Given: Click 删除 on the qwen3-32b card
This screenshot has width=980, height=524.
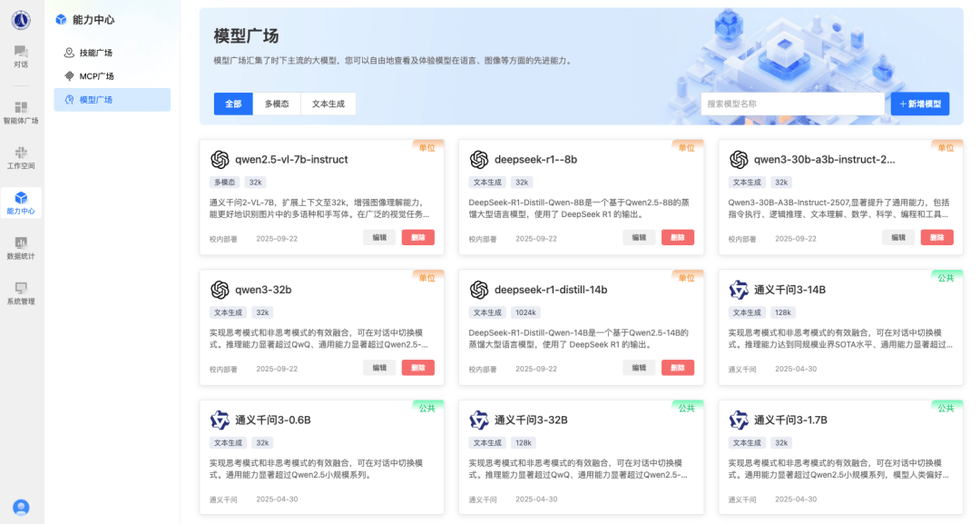Looking at the screenshot, I should (417, 369).
